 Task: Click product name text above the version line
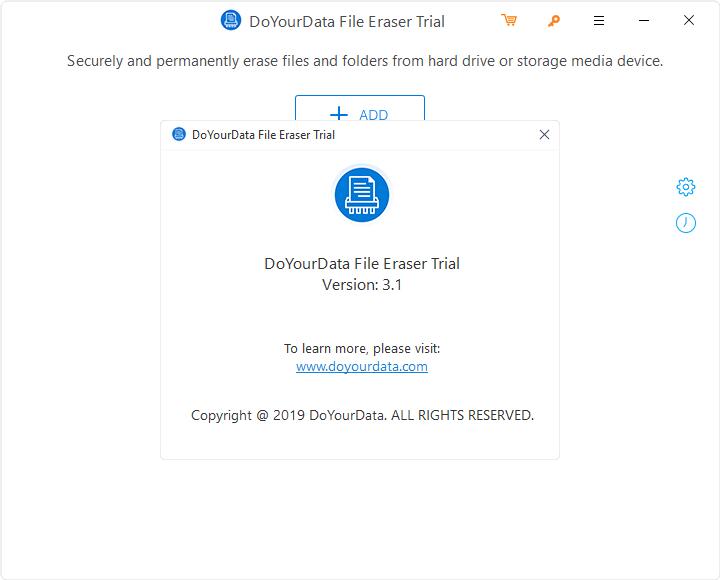pyautogui.click(x=362, y=264)
